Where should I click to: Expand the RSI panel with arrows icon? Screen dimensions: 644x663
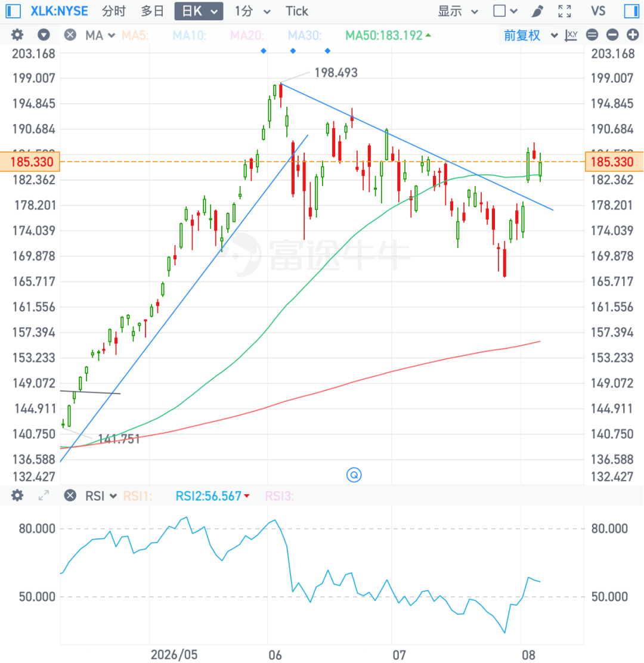pyautogui.click(x=44, y=495)
